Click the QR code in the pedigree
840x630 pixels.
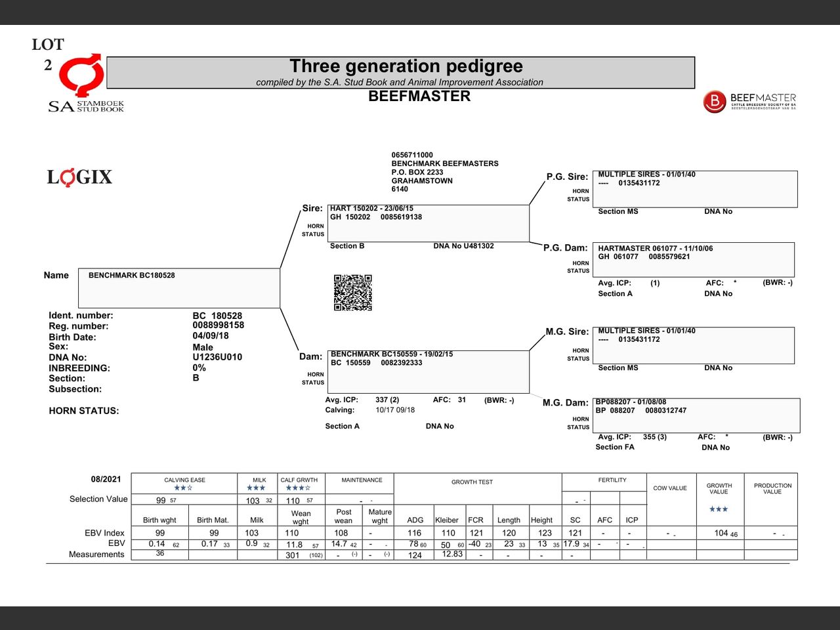(352, 293)
